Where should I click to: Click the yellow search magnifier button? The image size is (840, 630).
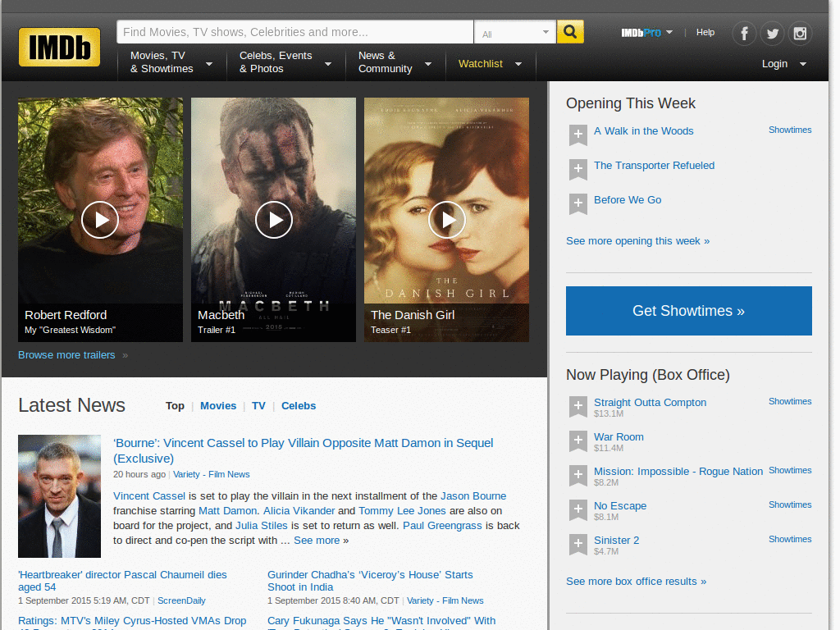pyautogui.click(x=570, y=32)
